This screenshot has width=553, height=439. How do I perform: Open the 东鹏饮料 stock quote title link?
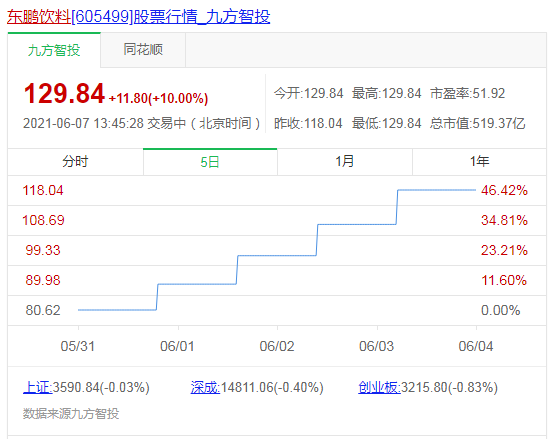(x=139, y=17)
